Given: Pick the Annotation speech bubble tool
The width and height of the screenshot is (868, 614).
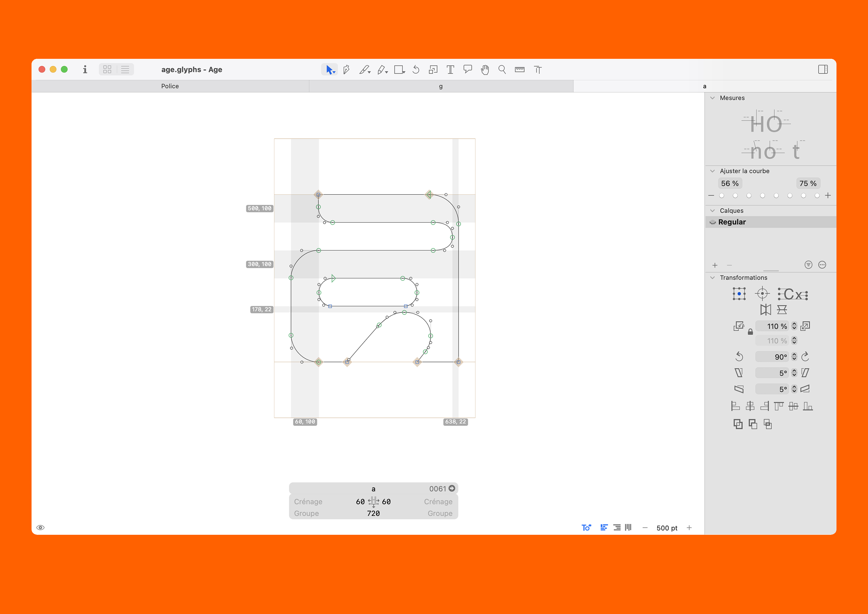Looking at the screenshot, I should pyautogui.click(x=468, y=70).
